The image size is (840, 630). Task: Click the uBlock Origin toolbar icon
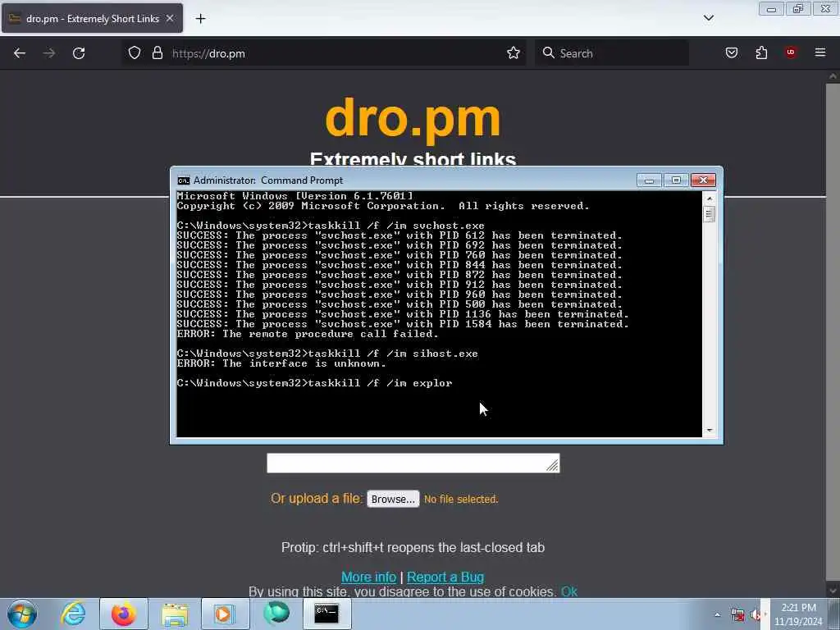click(x=791, y=52)
